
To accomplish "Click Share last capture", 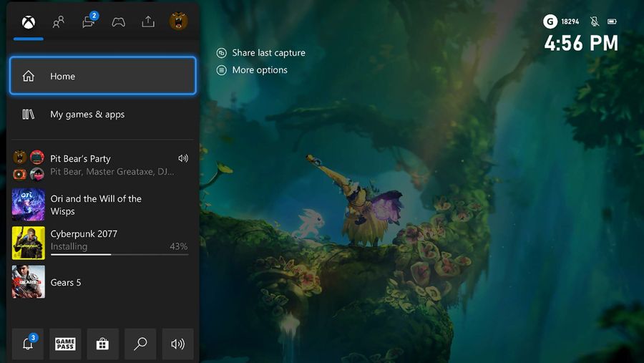I will click(x=268, y=52).
